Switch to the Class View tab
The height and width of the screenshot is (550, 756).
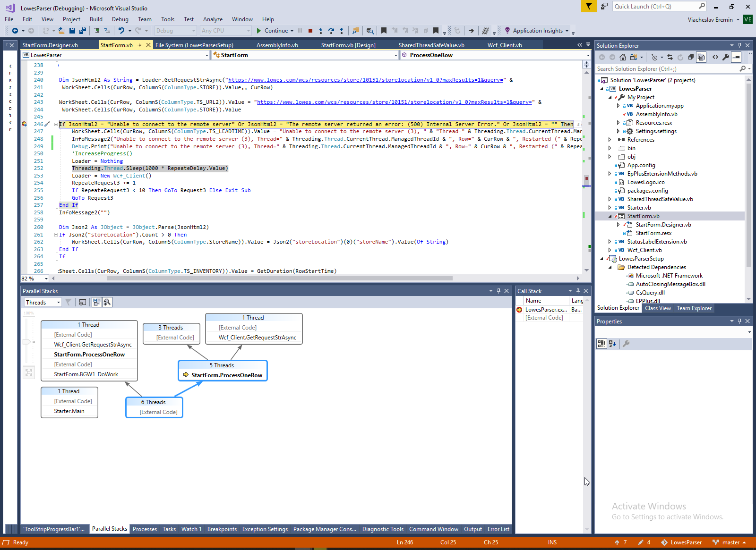click(x=658, y=308)
